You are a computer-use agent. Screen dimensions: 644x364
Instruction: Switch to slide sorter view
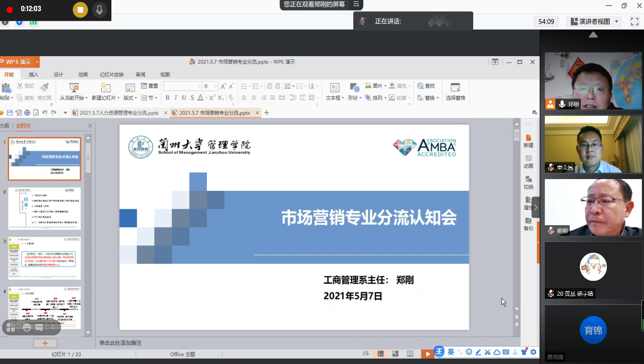(395, 354)
